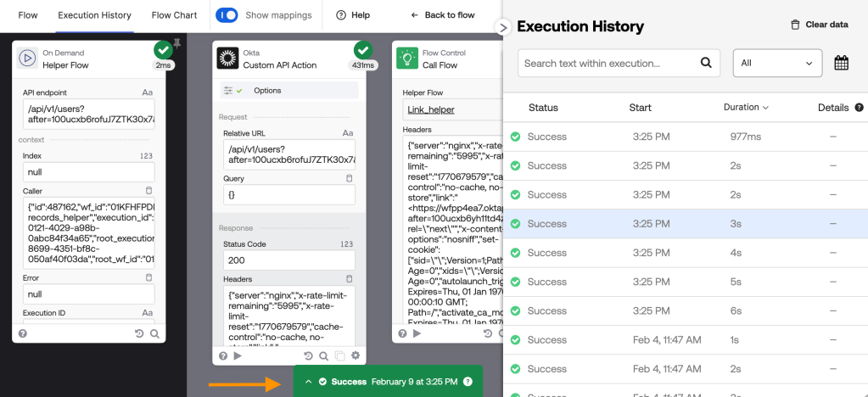Screen dimensions: 868x397
Task: Collapse the Execution History side panel with the arrow
Action: [502, 27]
